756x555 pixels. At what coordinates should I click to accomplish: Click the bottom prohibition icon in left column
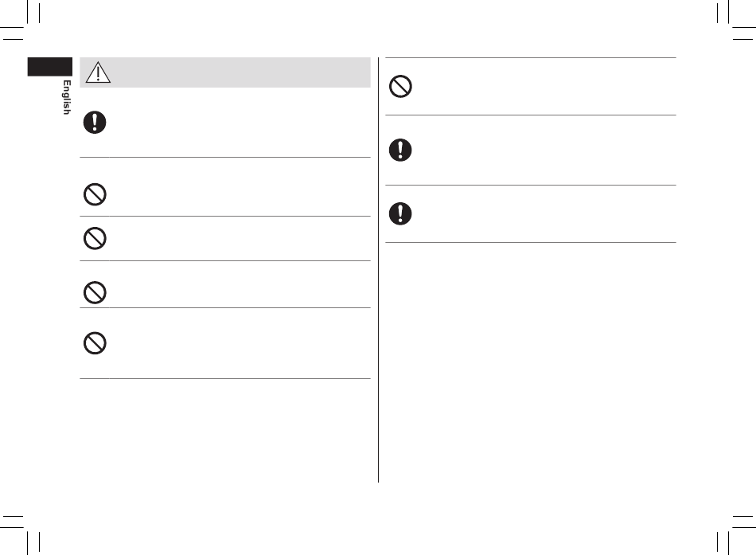click(95, 343)
